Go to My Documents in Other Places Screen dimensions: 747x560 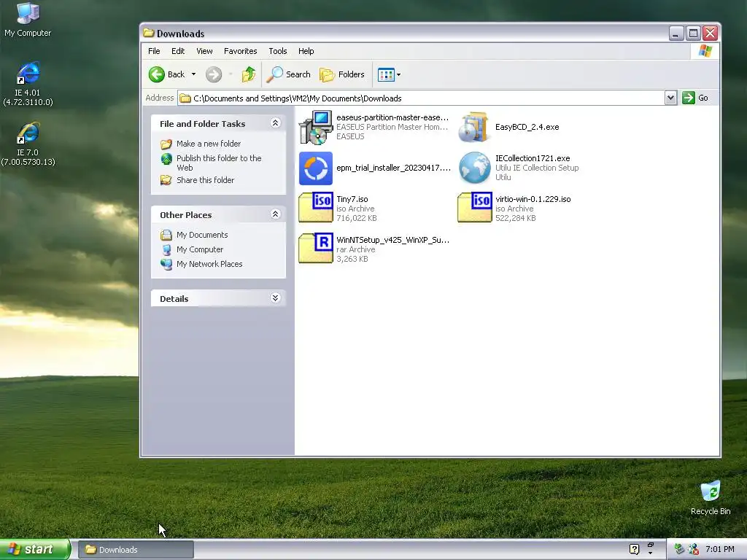[x=202, y=235]
